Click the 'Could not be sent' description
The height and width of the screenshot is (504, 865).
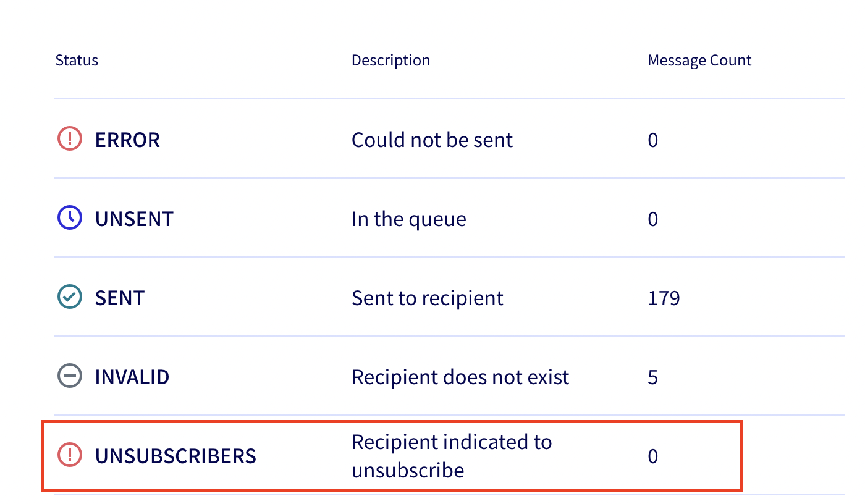(432, 140)
